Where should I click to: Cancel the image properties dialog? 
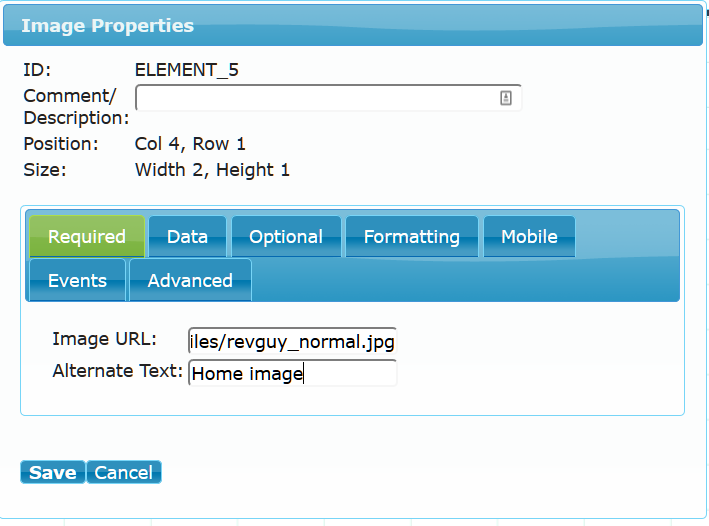coord(123,472)
